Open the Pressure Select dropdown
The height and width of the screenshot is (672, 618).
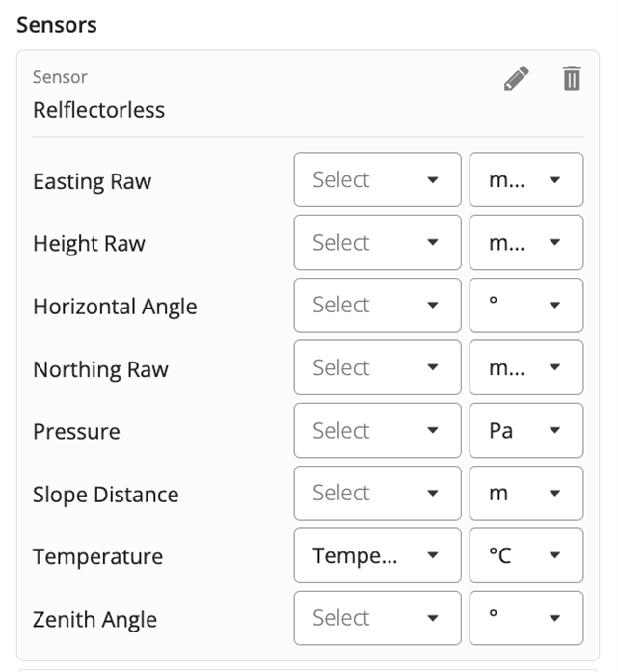378,430
